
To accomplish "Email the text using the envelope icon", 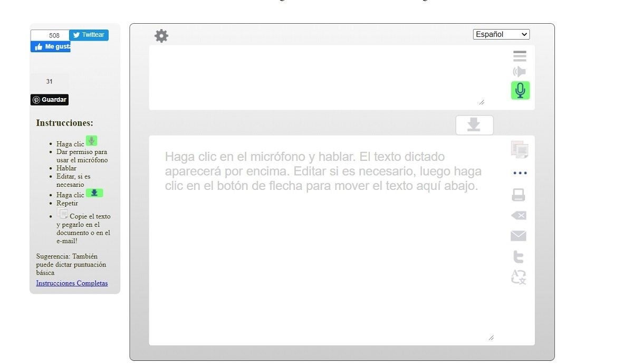I will click(519, 235).
